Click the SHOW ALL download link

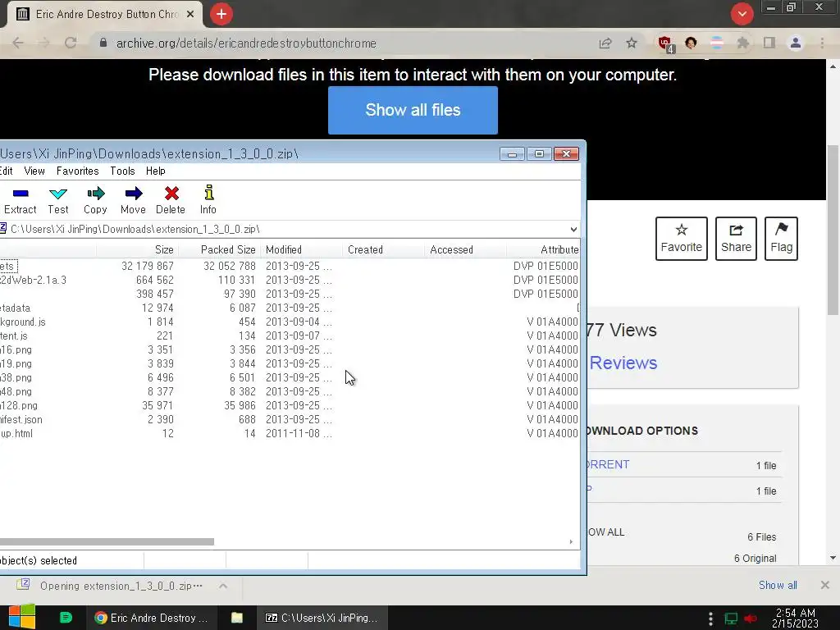pos(606,532)
